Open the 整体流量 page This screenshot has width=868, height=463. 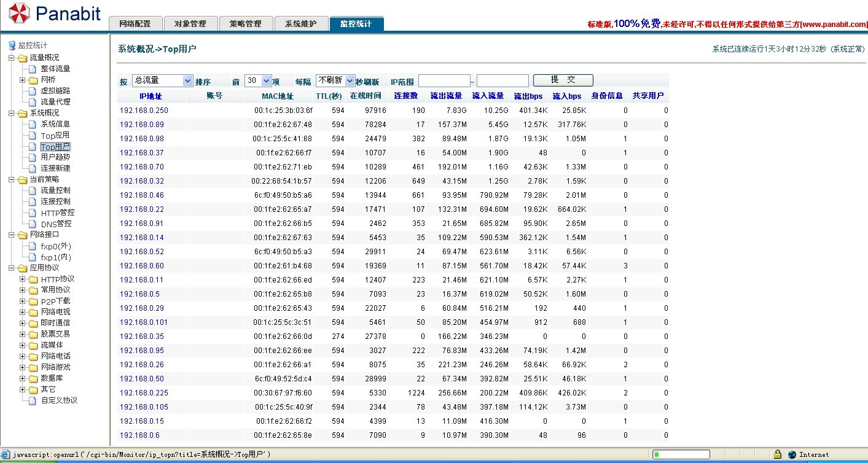(x=55, y=69)
